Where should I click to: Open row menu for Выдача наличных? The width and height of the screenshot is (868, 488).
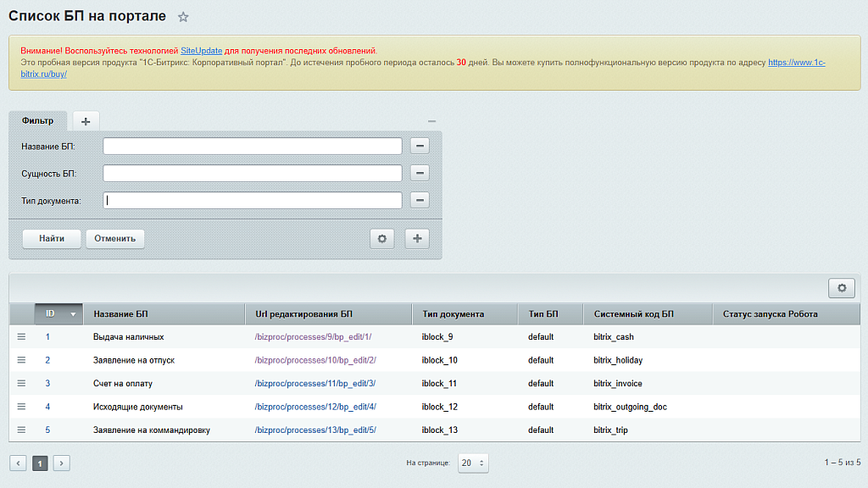coord(22,336)
